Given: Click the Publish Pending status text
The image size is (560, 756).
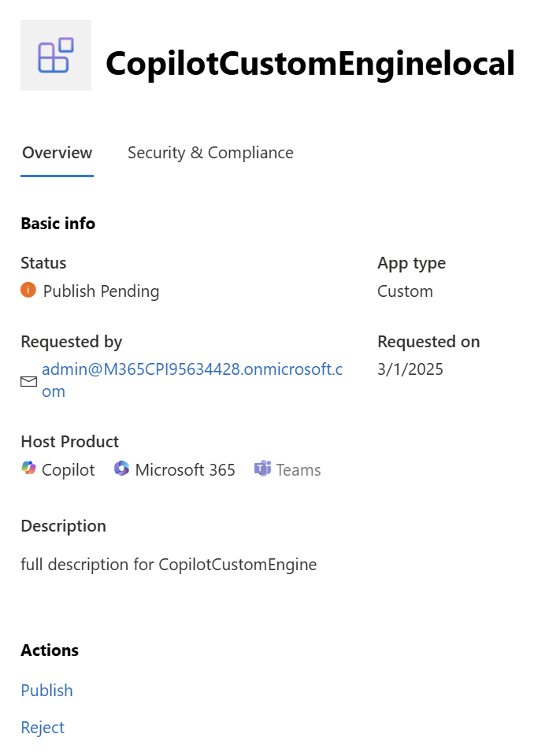Looking at the screenshot, I should [101, 291].
